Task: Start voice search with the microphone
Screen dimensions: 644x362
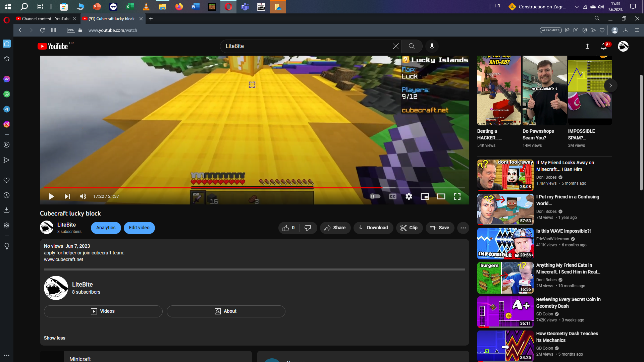Action: [432, 46]
